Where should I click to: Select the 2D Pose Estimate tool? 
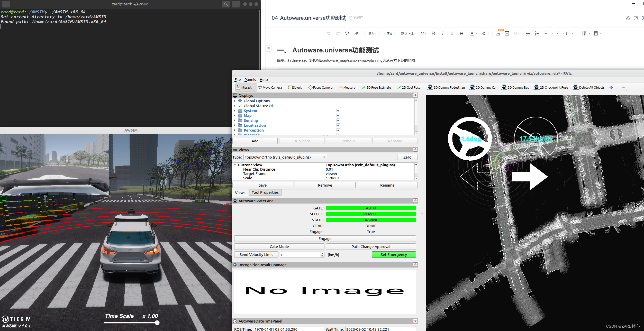(x=376, y=88)
